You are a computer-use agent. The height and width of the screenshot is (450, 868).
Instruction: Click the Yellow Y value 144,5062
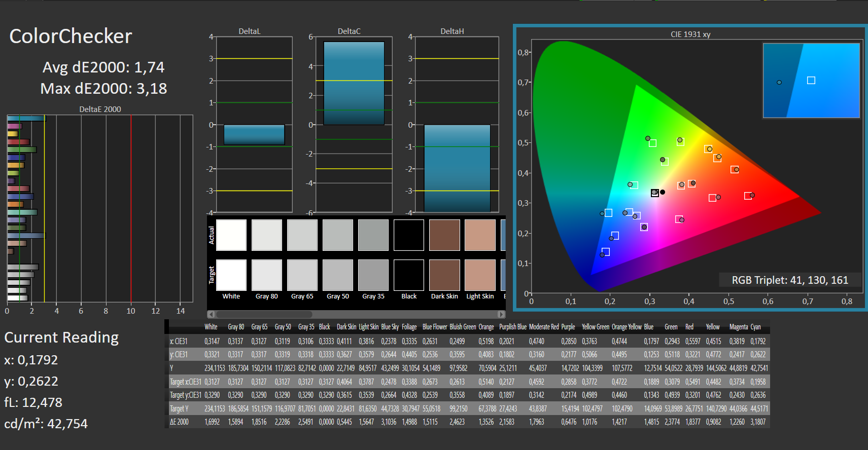coord(716,368)
